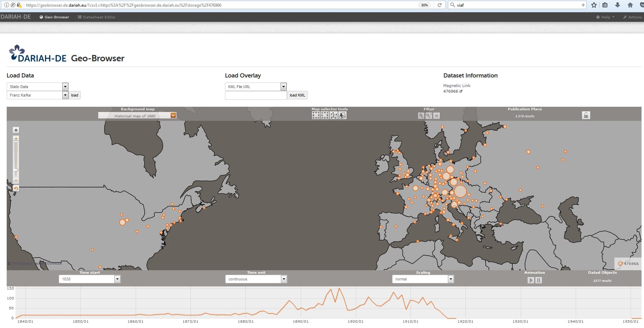
Task: Click the site information icon in address bar
Action: click(x=6, y=5)
